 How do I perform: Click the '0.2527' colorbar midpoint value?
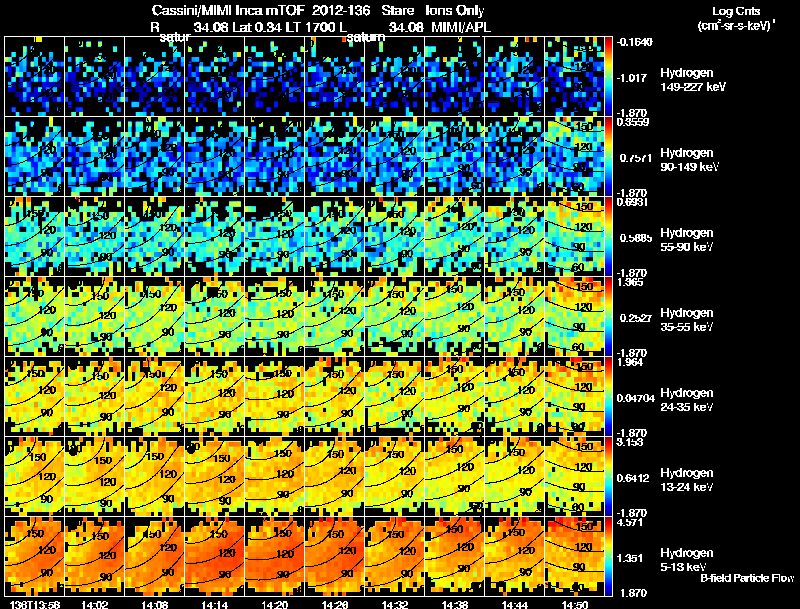coord(636,318)
